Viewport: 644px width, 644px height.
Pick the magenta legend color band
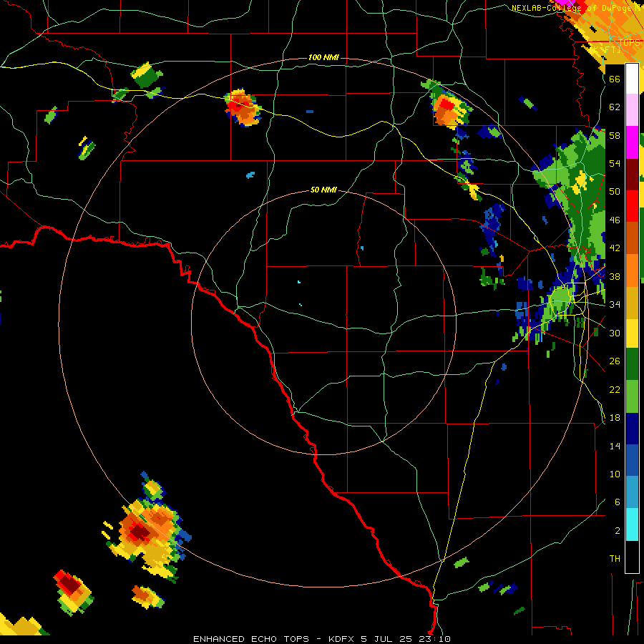632,142
